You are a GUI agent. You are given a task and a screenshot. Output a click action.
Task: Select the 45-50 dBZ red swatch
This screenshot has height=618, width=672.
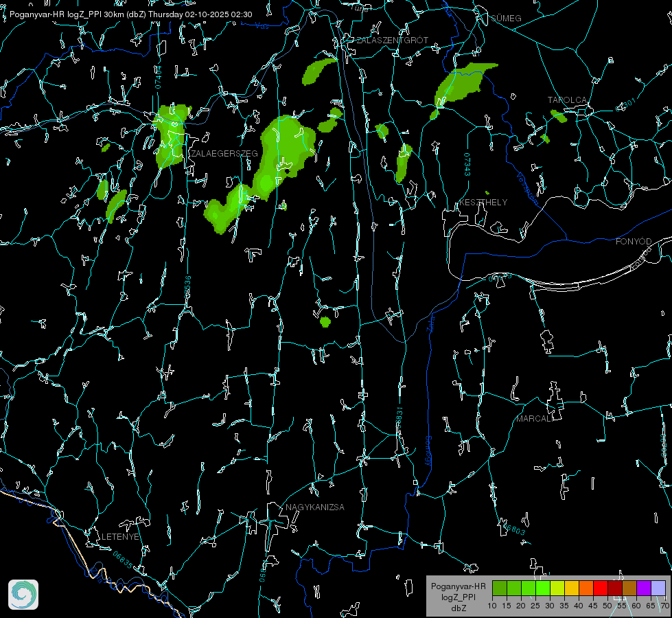click(601, 588)
